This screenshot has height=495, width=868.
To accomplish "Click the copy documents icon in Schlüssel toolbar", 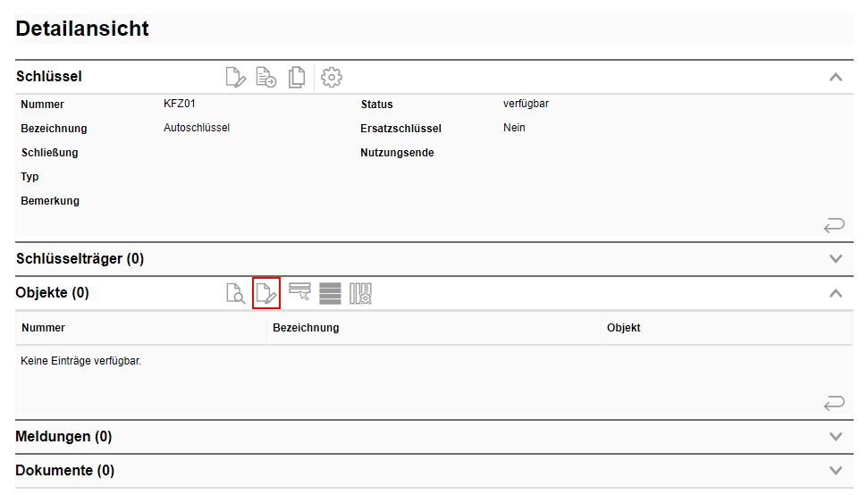I will tap(297, 78).
